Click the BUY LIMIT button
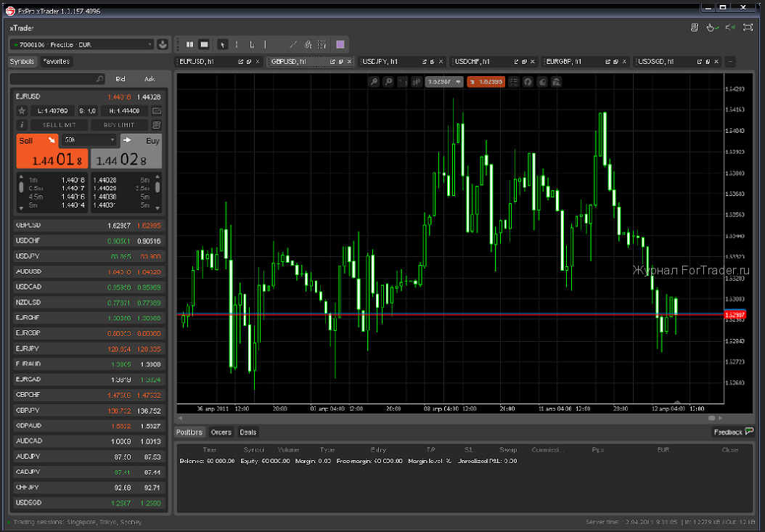The image size is (765, 532). [x=119, y=125]
